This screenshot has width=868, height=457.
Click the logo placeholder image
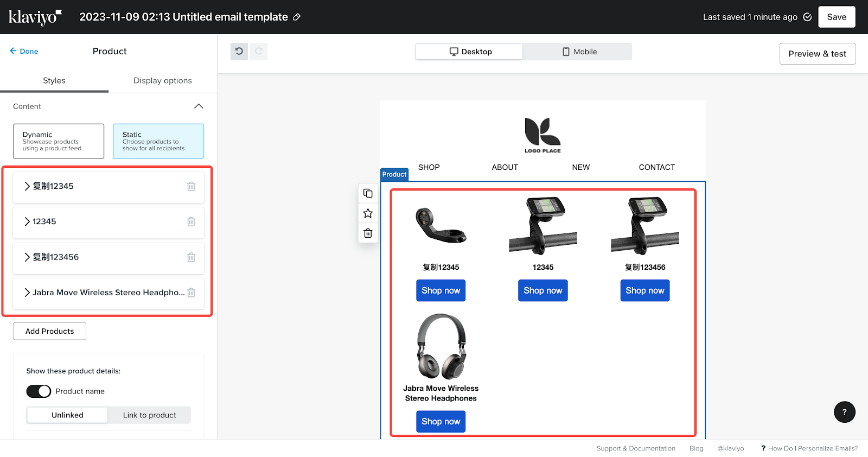(542, 135)
